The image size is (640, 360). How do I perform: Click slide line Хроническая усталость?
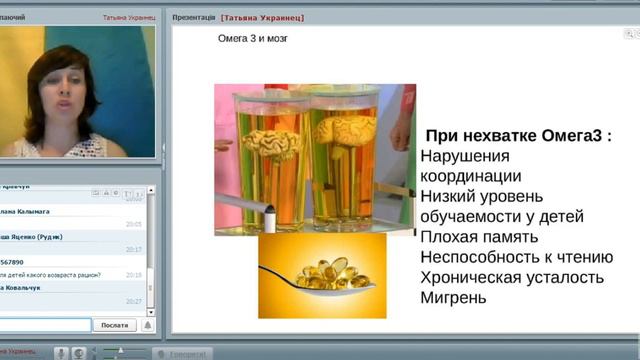click(512, 278)
